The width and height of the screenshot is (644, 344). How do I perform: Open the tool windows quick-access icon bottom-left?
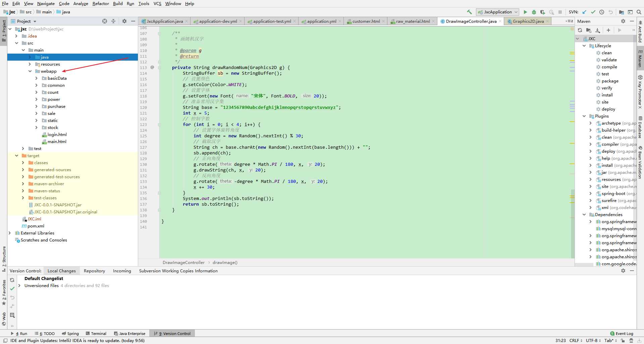coord(5,341)
